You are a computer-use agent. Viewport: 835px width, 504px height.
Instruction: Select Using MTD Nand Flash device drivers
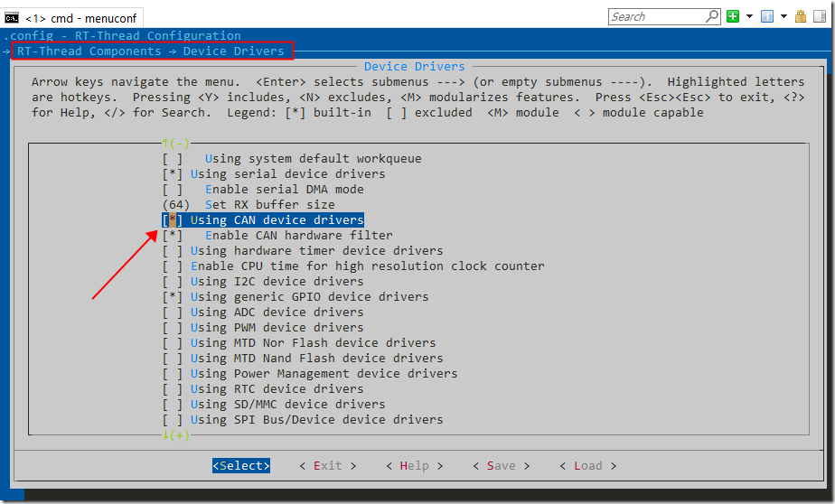point(317,359)
